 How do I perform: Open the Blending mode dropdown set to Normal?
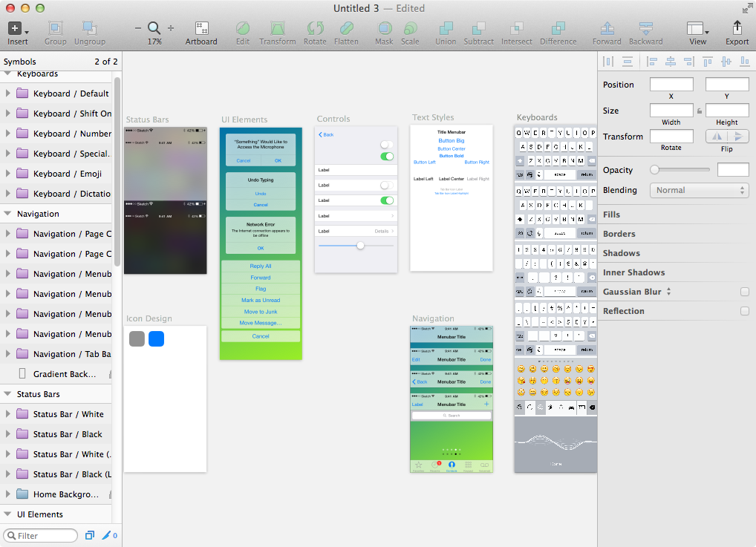pos(699,190)
